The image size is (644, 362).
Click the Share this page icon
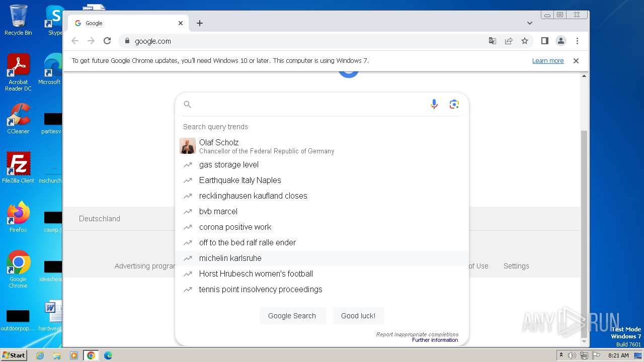coord(509,41)
